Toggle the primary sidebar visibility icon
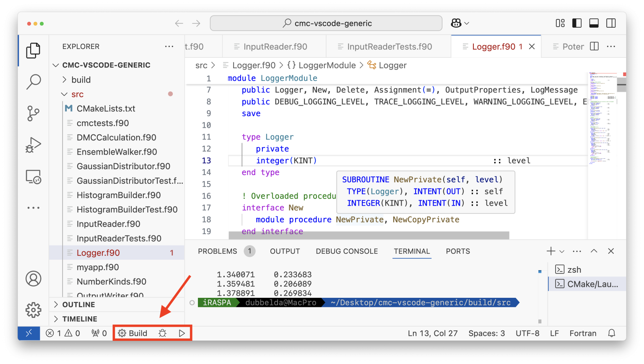Screen dimensions: 644x364 click(x=577, y=23)
